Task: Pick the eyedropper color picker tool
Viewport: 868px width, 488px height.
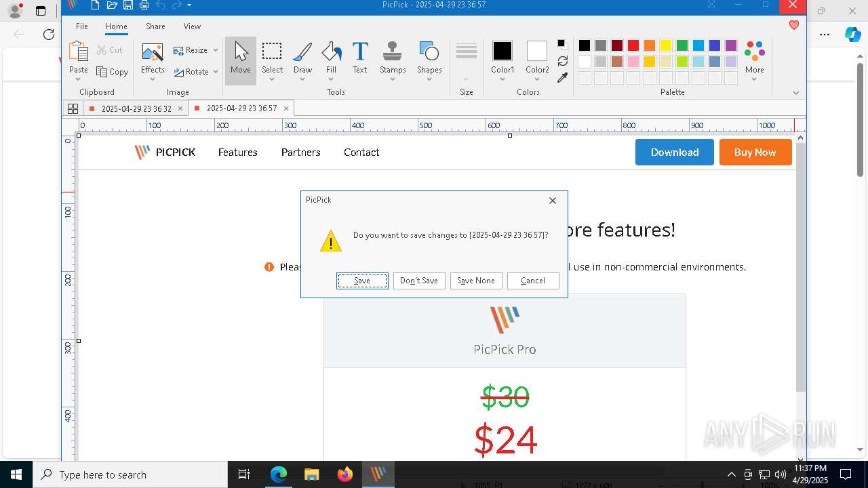Action: (x=563, y=78)
